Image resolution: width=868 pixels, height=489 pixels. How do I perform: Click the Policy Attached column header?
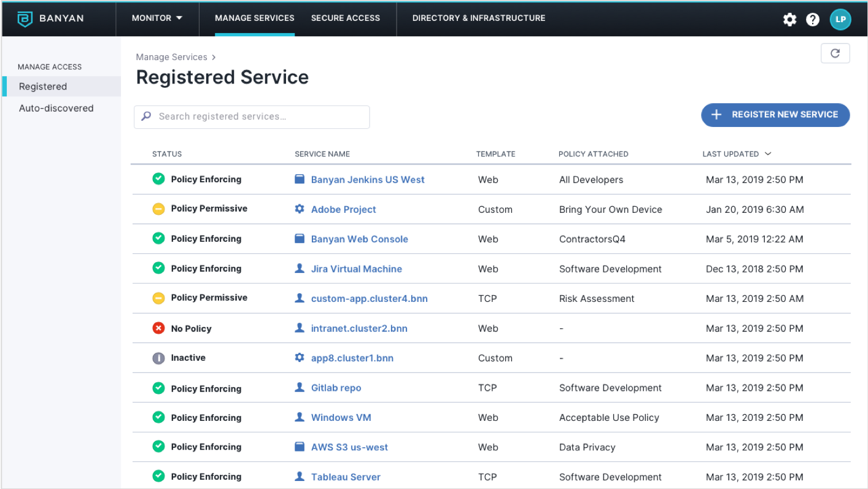click(594, 154)
